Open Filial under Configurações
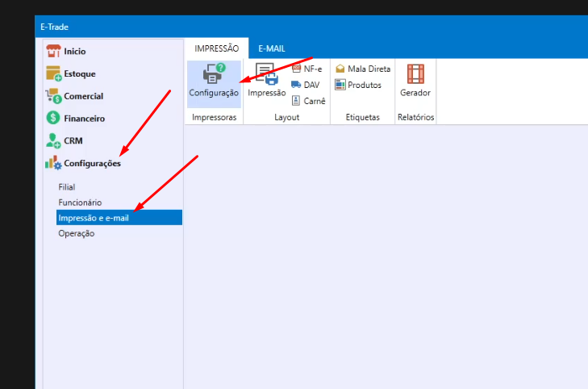This screenshot has width=588, height=389. tap(67, 187)
